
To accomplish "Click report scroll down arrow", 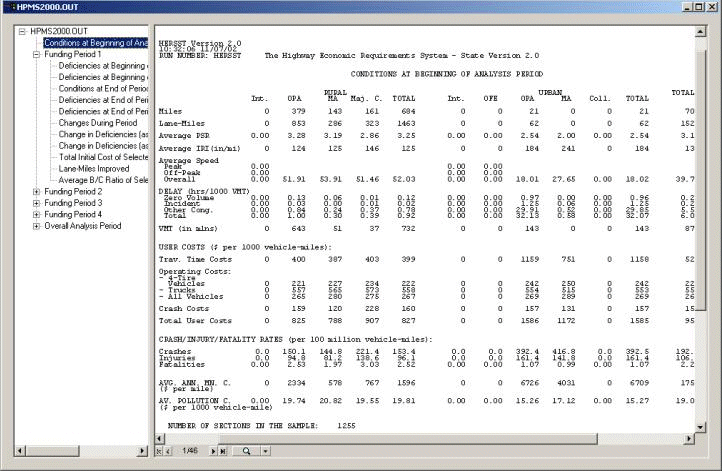I will 700,427.
